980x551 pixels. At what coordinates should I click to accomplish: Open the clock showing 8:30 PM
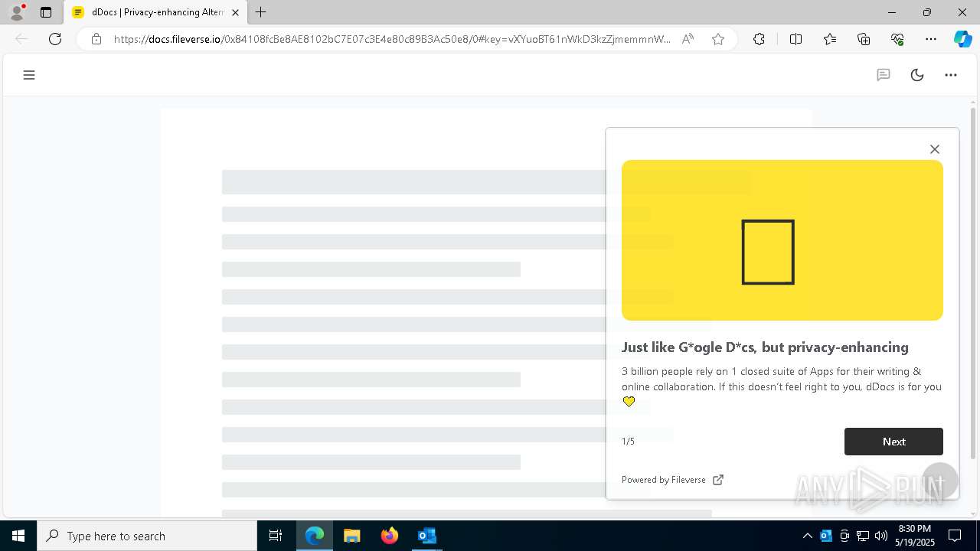(x=914, y=536)
